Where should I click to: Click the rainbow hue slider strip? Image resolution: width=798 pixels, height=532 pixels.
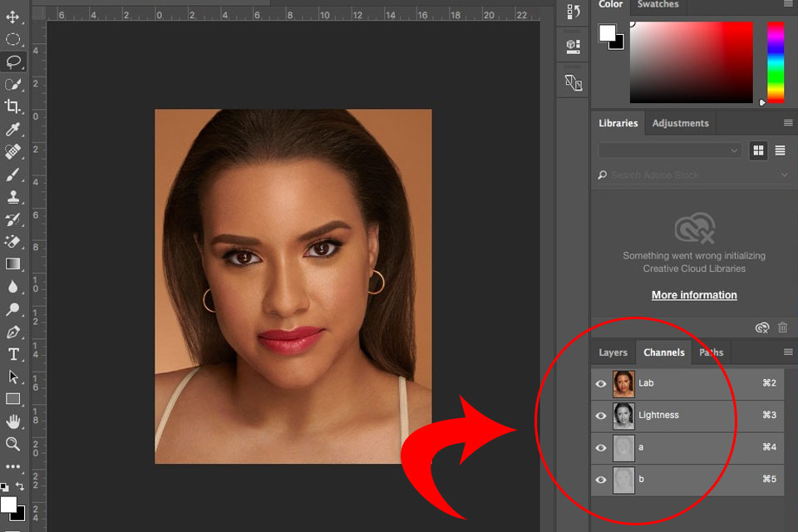pos(775,62)
